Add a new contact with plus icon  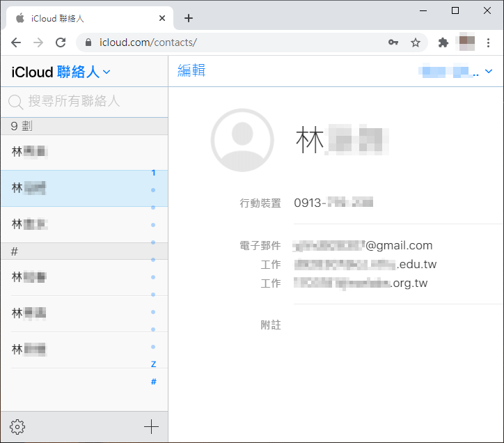coord(151,427)
